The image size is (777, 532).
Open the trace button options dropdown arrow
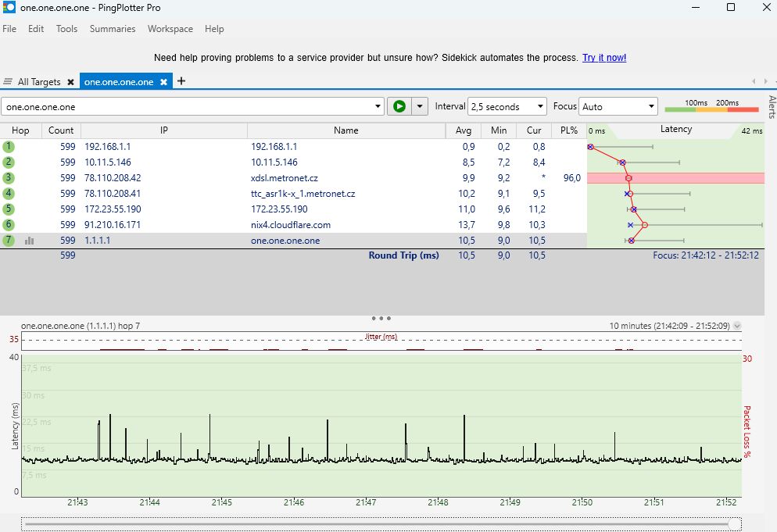coord(421,106)
